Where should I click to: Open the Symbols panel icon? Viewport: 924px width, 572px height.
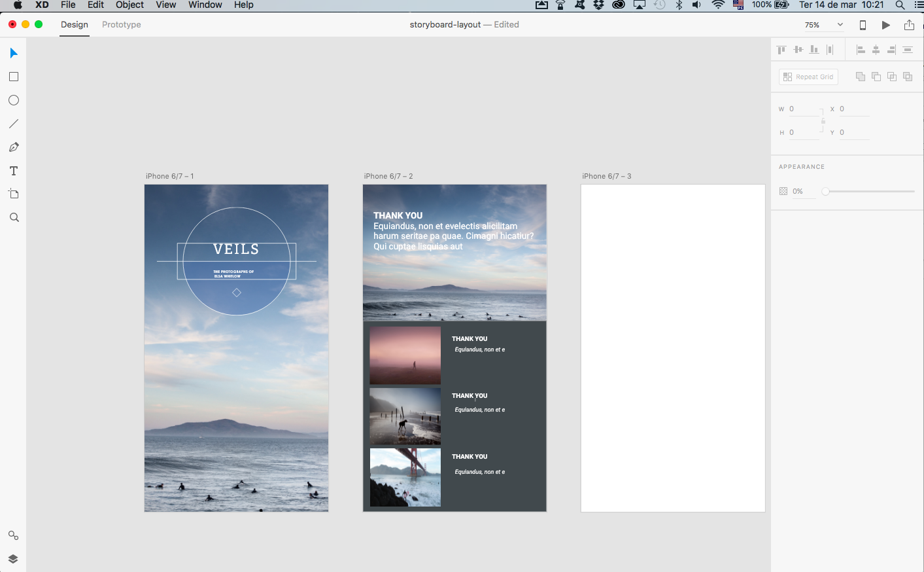tap(13, 535)
